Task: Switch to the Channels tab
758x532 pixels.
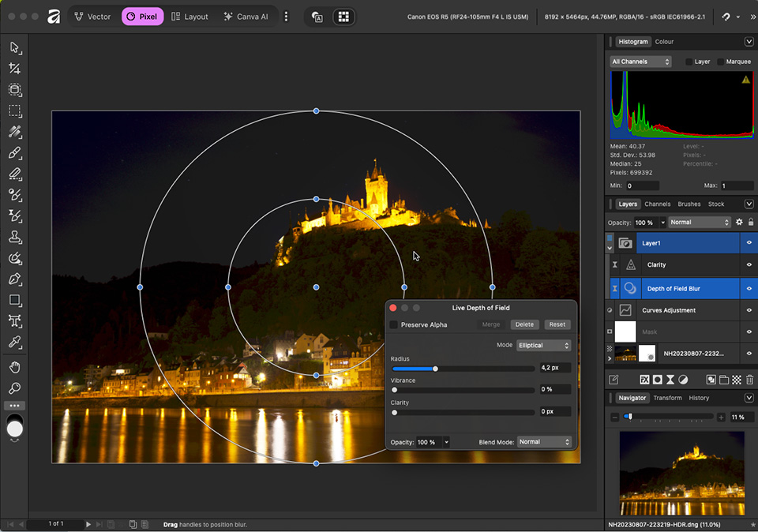Action: point(657,204)
